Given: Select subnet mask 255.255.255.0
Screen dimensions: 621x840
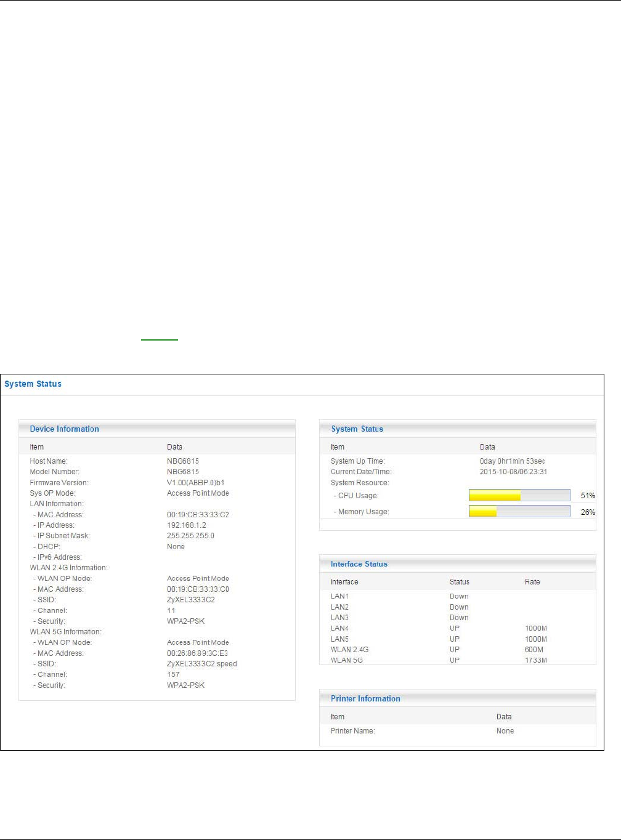Looking at the screenshot, I should [190, 536].
